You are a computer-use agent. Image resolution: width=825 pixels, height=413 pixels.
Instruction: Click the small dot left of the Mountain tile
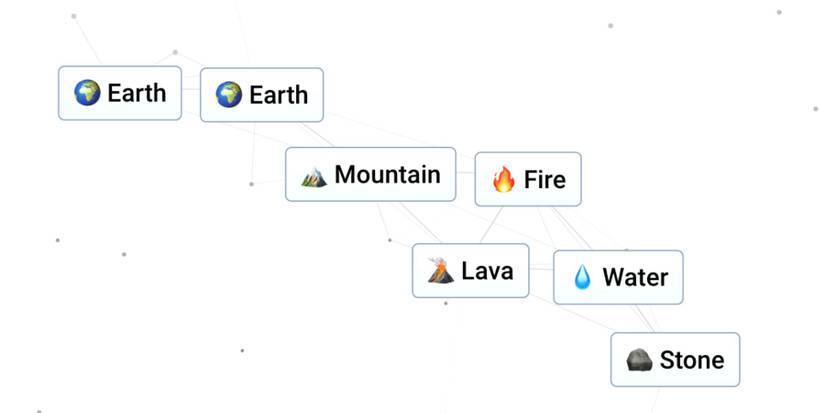[251, 184]
